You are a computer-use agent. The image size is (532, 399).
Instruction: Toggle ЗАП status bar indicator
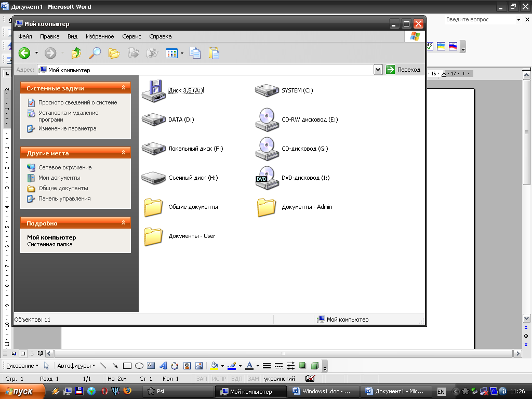(202, 379)
